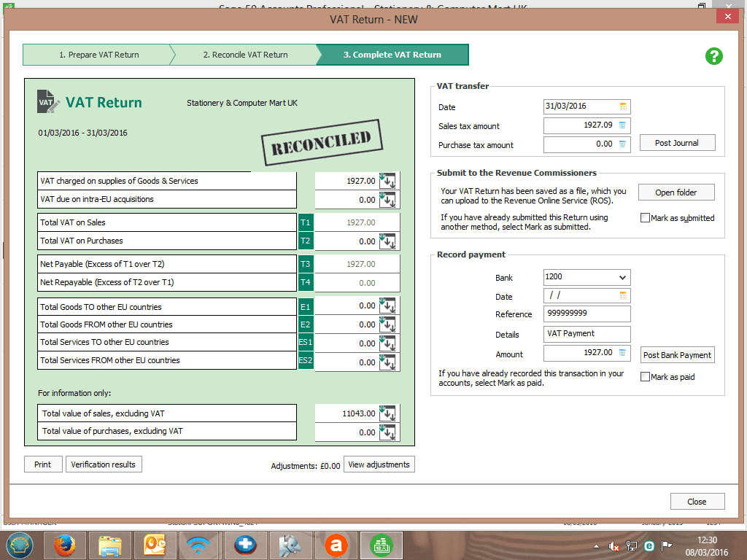Open drill-down for Total Services TO other EU
This screenshot has width=747, height=560.
coord(388,343)
